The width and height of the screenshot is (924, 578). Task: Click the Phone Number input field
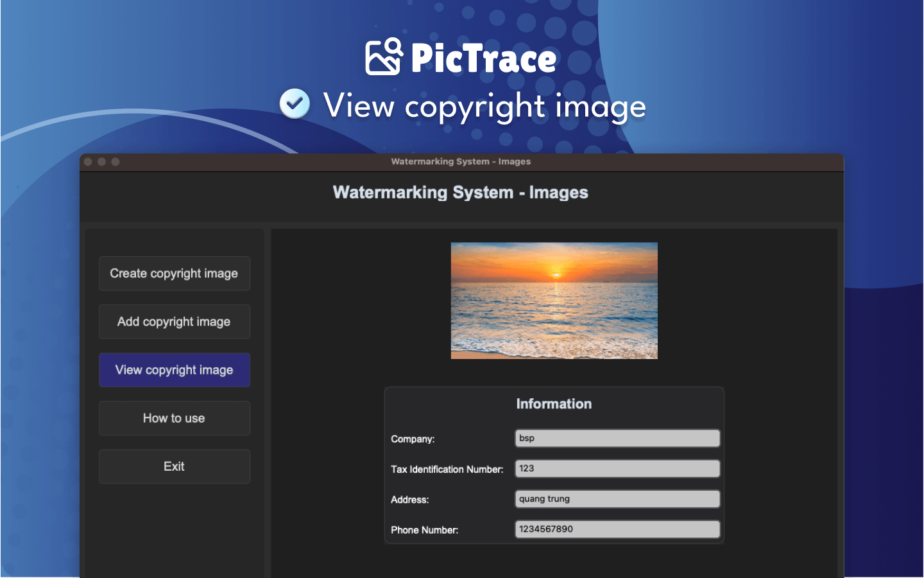point(617,529)
